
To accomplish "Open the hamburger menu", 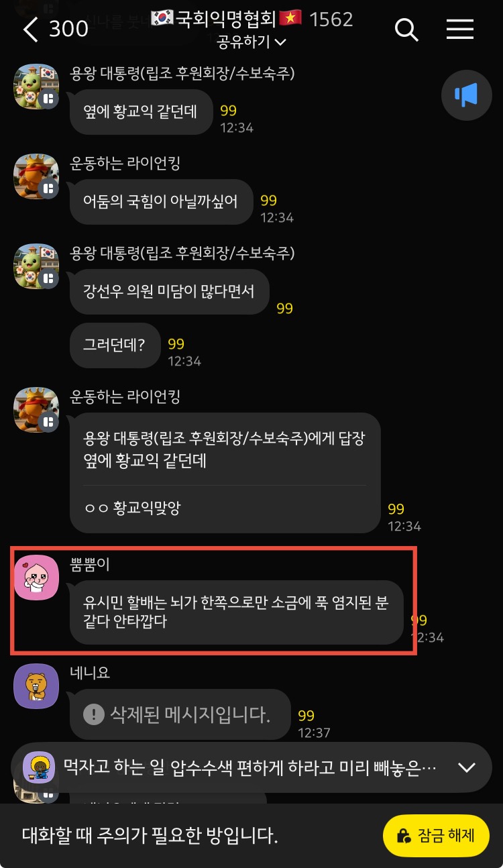I will tap(460, 29).
